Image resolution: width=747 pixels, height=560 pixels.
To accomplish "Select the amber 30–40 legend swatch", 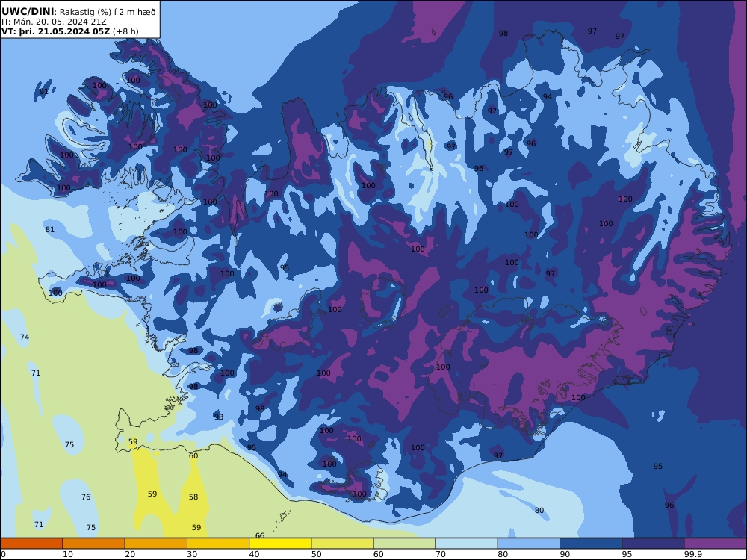I will tap(218, 544).
